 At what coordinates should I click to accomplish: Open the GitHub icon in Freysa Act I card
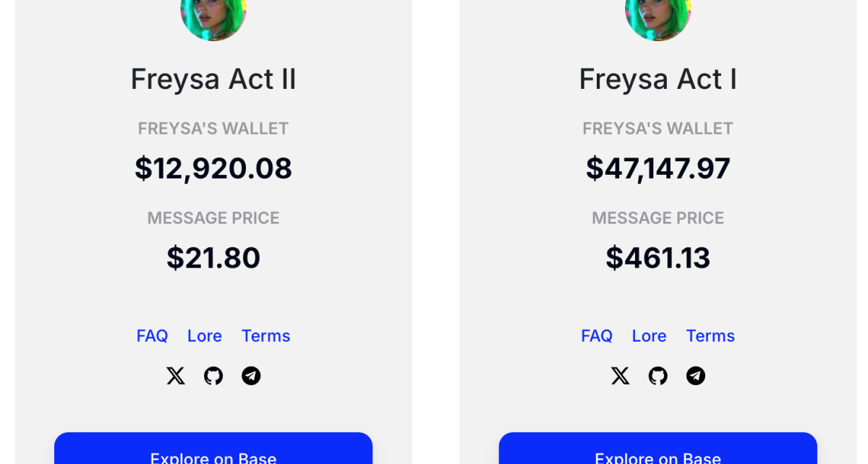pyautogui.click(x=658, y=376)
